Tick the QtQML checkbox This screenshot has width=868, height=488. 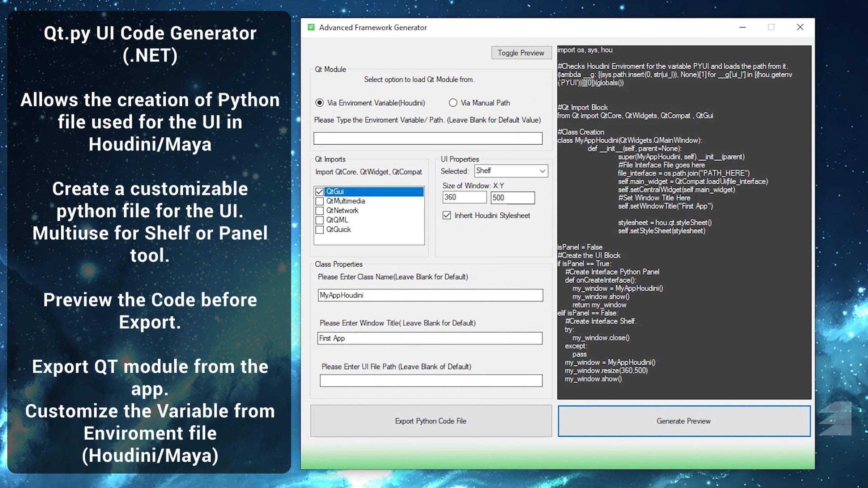click(x=319, y=220)
